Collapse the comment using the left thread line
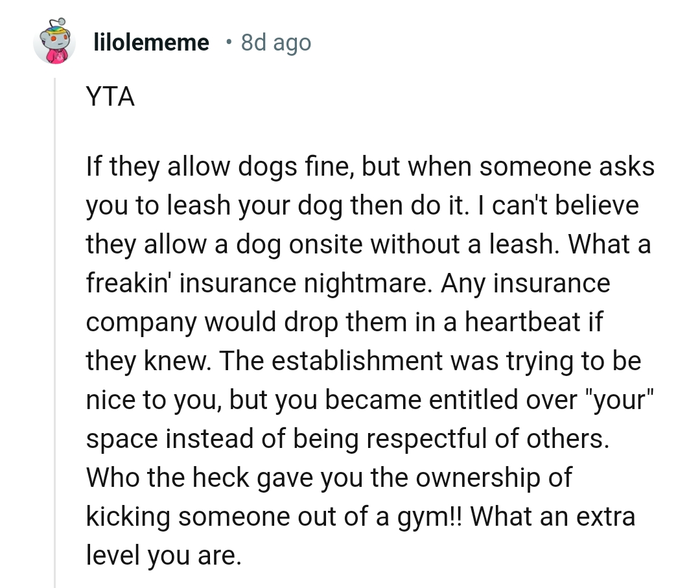Image resolution: width=700 pixels, height=588 pixels. click(x=53, y=324)
